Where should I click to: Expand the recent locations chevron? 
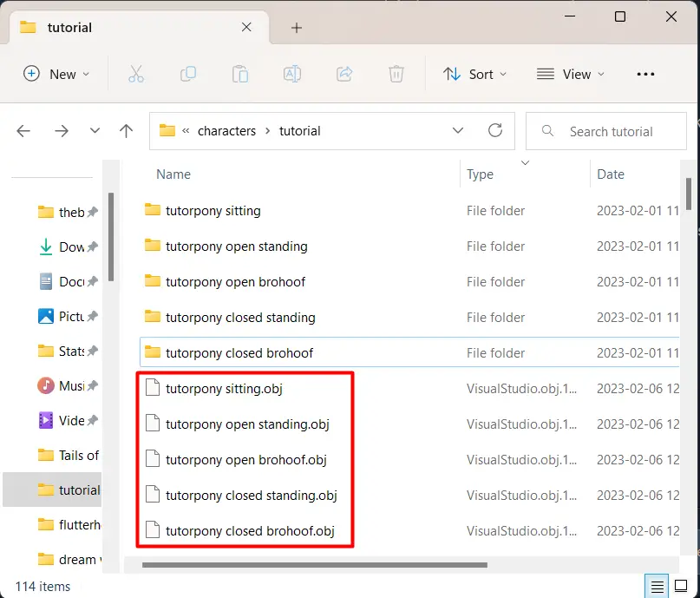[x=95, y=131]
